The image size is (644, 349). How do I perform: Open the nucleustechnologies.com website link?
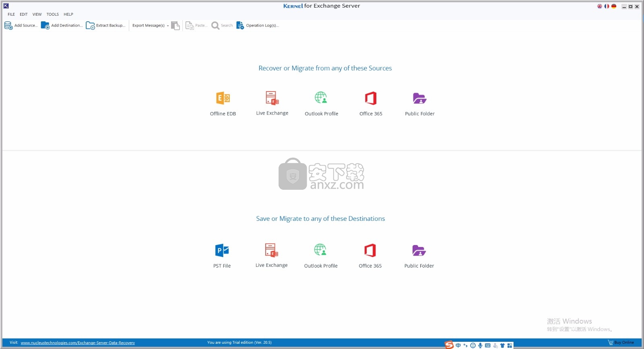(78, 343)
